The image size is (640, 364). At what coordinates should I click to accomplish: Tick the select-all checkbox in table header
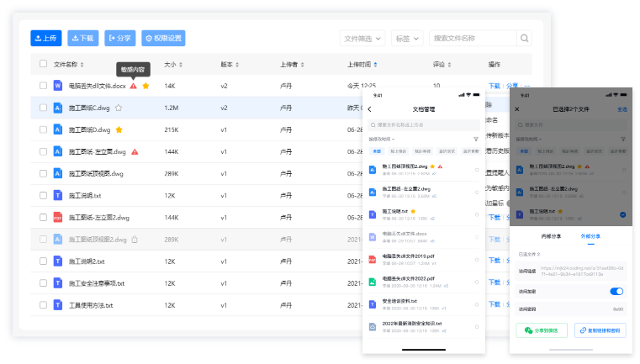point(43,64)
